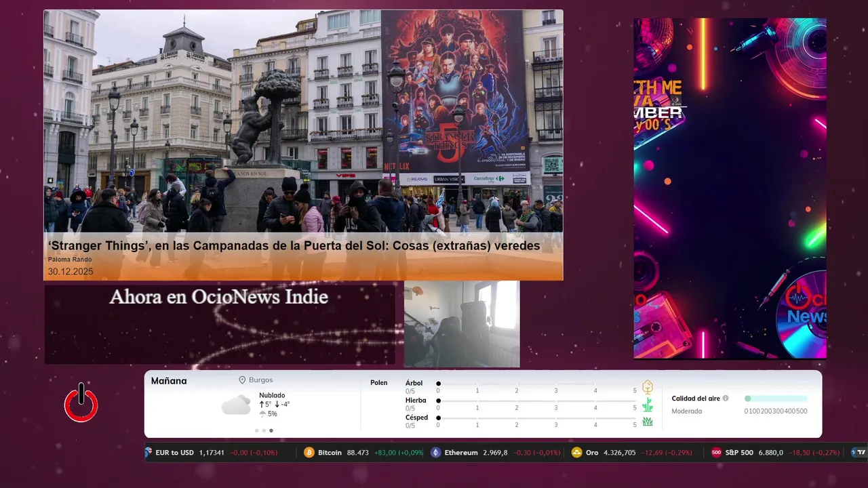Click the cloudy weather icon
Screen dimensions: 868x488
click(x=236, y=405)
